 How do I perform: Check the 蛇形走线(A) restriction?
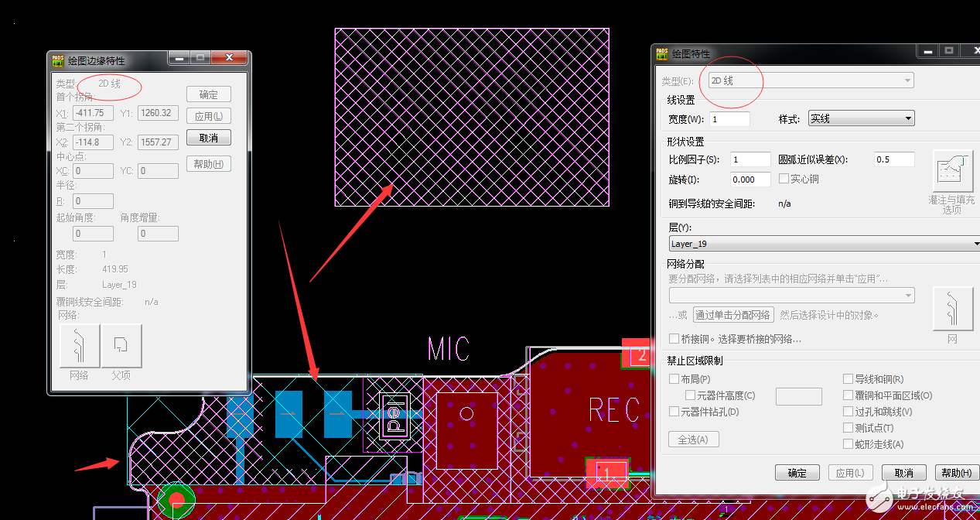(849, 444)
